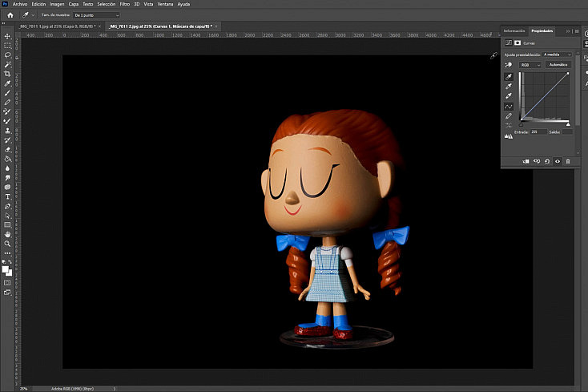Open the Ventana menu

pos(165,4)
